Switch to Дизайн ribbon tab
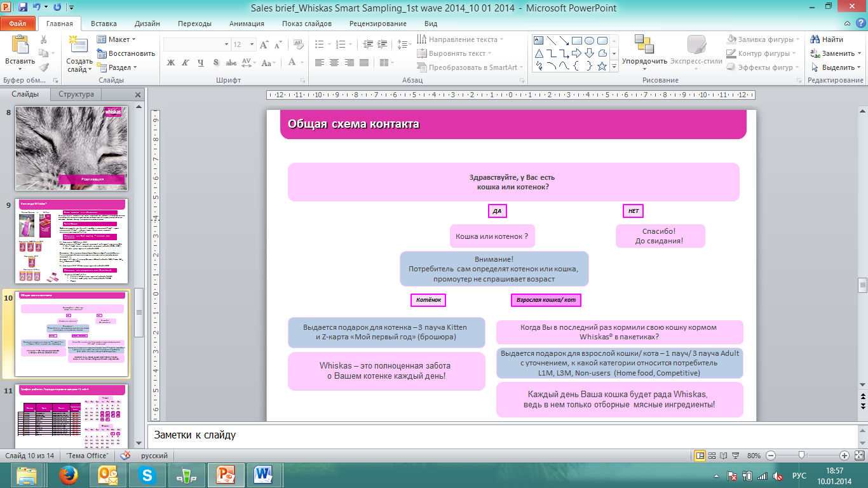868x488 pixels. [147, 24]
